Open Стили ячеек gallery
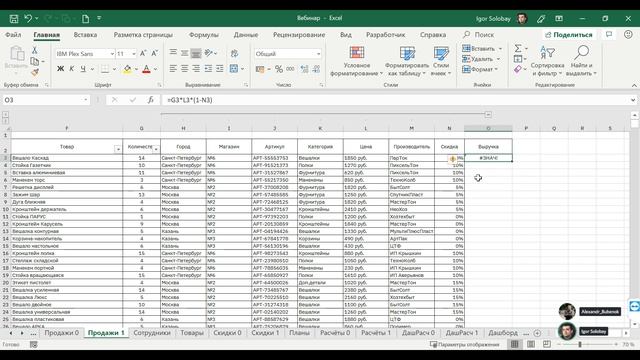Screen dimensions: 640x360 pos(441,61)
